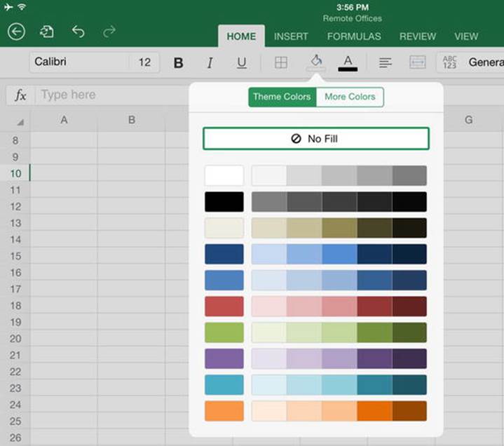This screenshot has height=446, width=504.
Task: Tap the Wi-Fi status icon
Action: tap(22, 6)
